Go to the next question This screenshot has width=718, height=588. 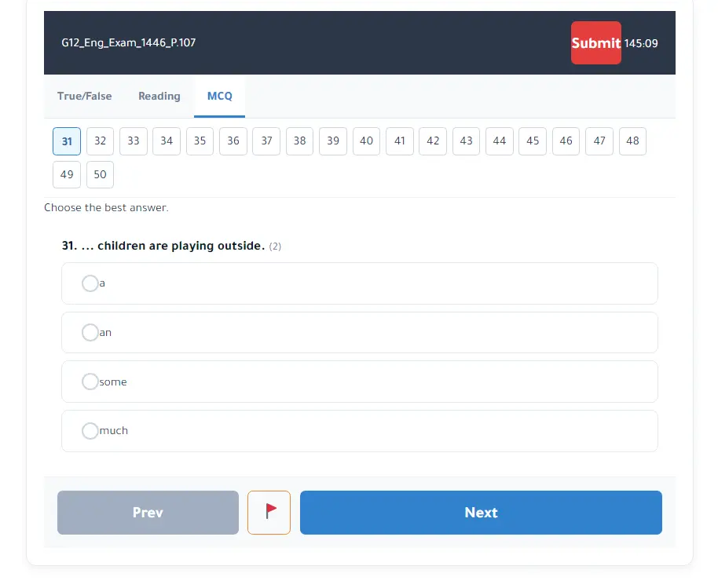[x=481, y=513]
